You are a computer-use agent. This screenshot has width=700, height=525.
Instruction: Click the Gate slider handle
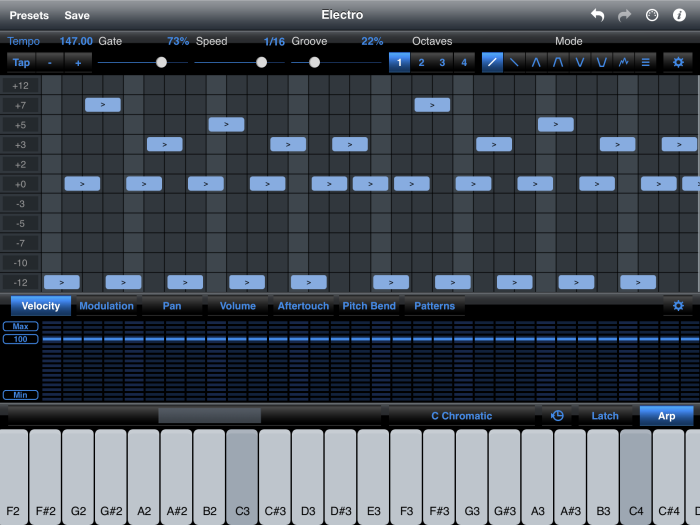tap(162, 62)
